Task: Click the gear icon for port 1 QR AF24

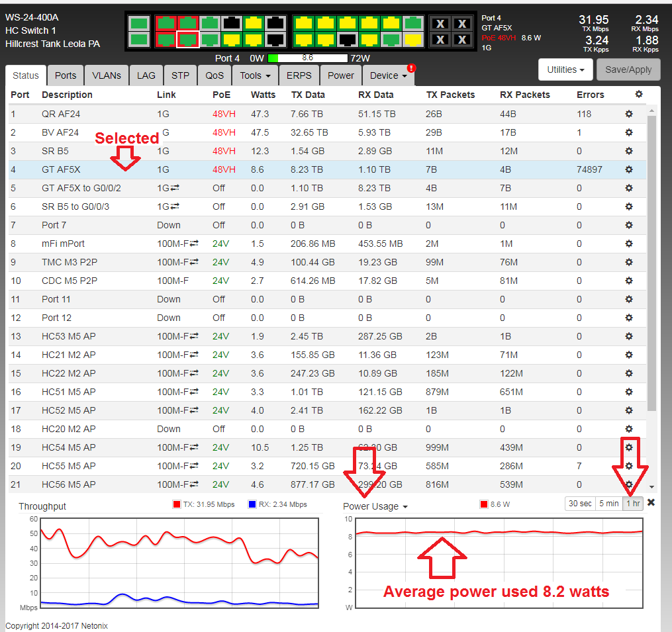Action: coord(629,114)
